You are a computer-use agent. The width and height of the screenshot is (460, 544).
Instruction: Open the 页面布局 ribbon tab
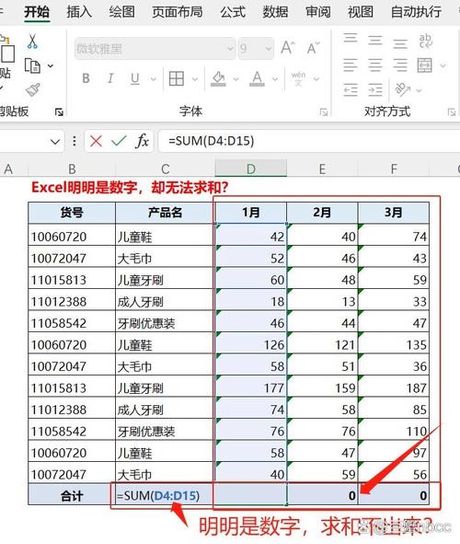click(177, 12)
